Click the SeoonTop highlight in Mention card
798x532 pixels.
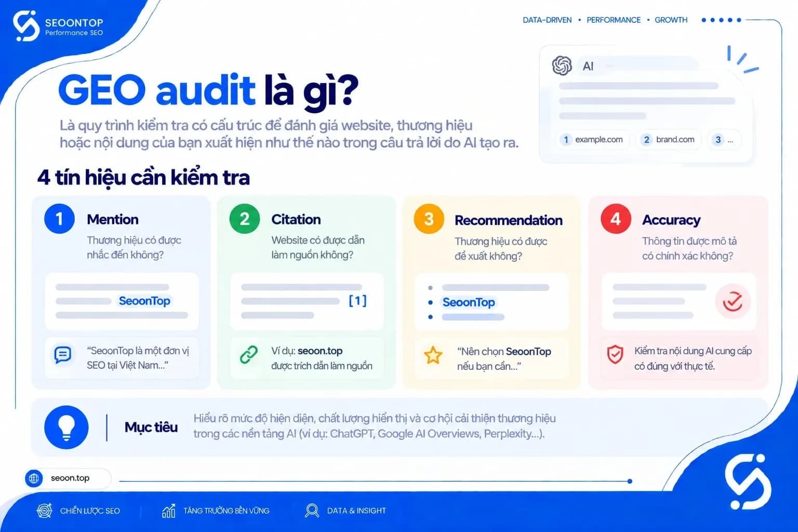coord(144,301)
